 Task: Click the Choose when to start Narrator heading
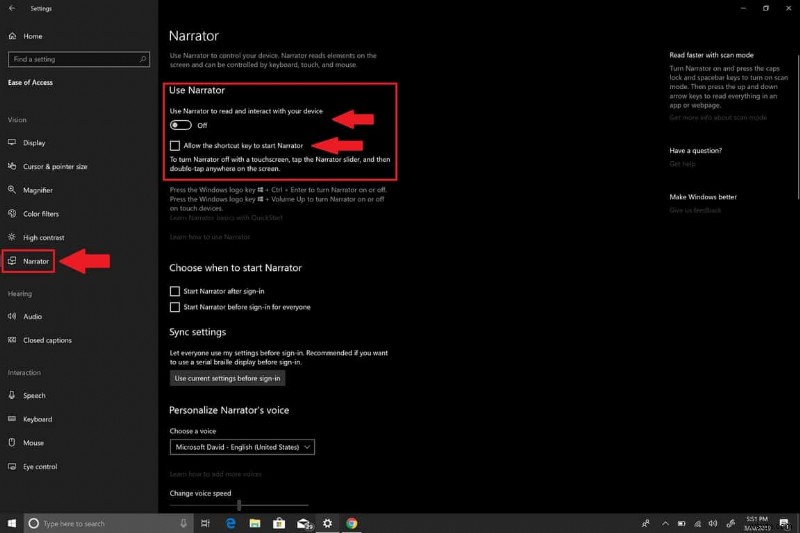pos(235,268)
